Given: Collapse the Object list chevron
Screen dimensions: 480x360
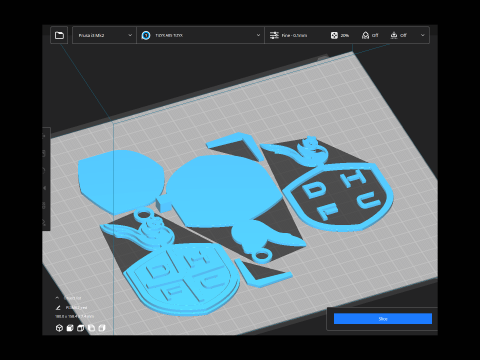Looking at the screenshot, I should coord(57,298).
